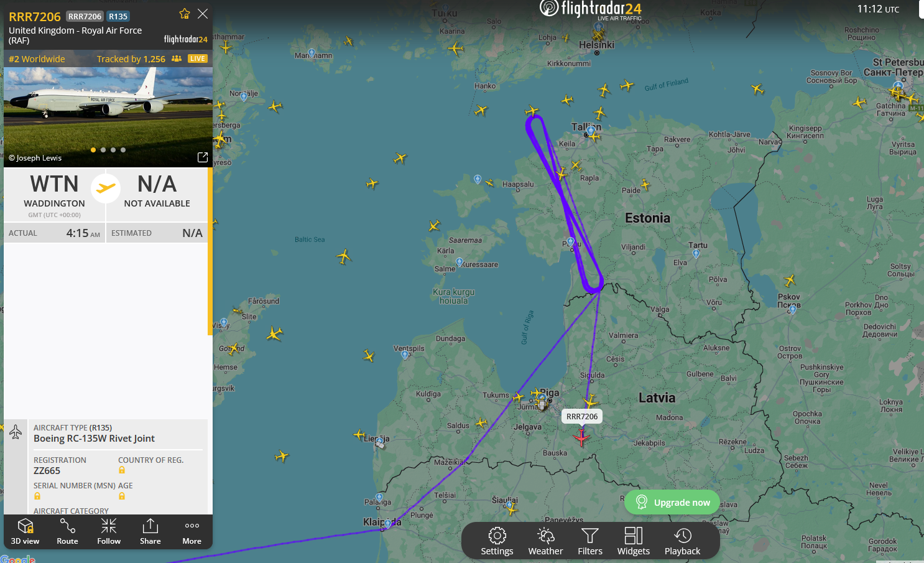Open the 3D view
Viewport: 924px width, 563px height.
[x=25, y=531]
